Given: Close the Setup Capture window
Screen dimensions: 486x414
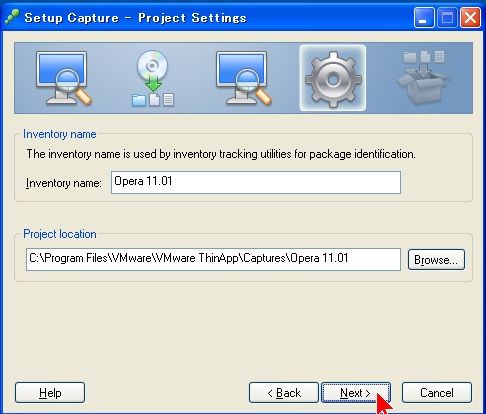Looking at the screenshot, I should (470, 18).
